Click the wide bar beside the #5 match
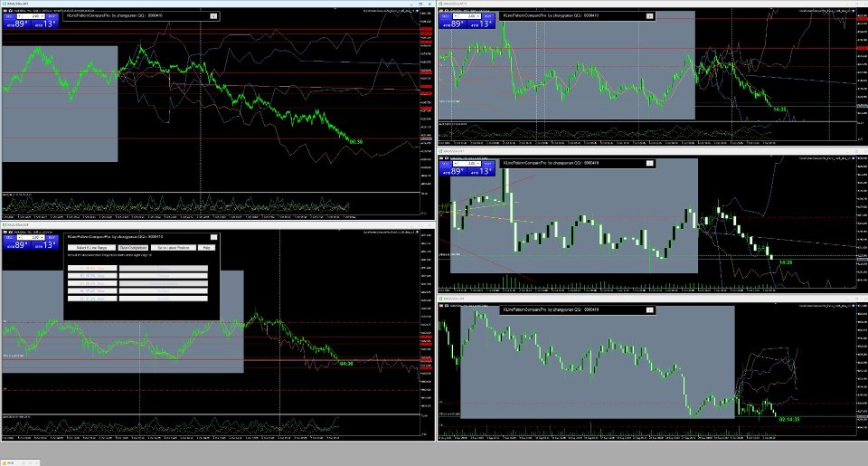The image size is (868, 466). (164, 299)
